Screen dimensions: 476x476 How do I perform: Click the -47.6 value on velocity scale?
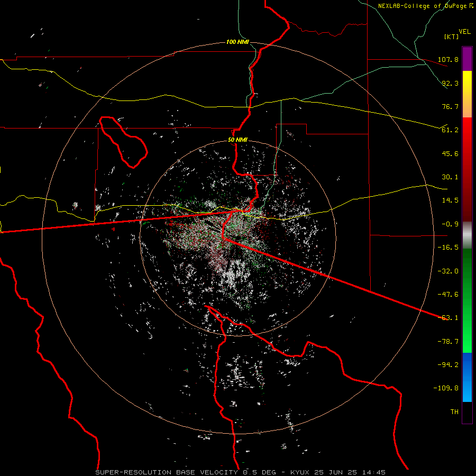tap(448, 295)
